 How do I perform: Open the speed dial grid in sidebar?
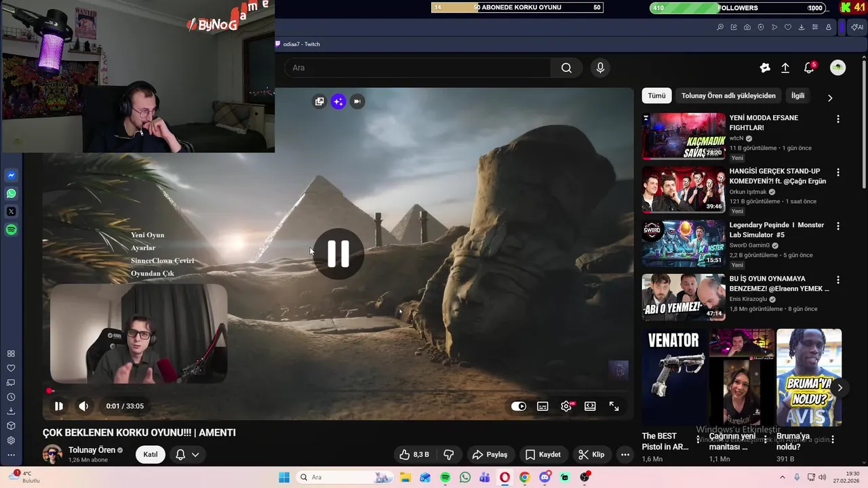(11, 354)
